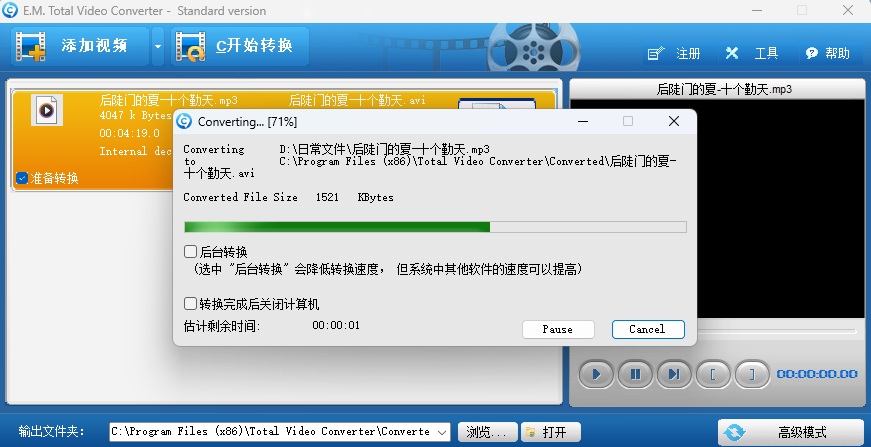
Task: Click the 浏览... browse button
Action: tap(487, 432)
